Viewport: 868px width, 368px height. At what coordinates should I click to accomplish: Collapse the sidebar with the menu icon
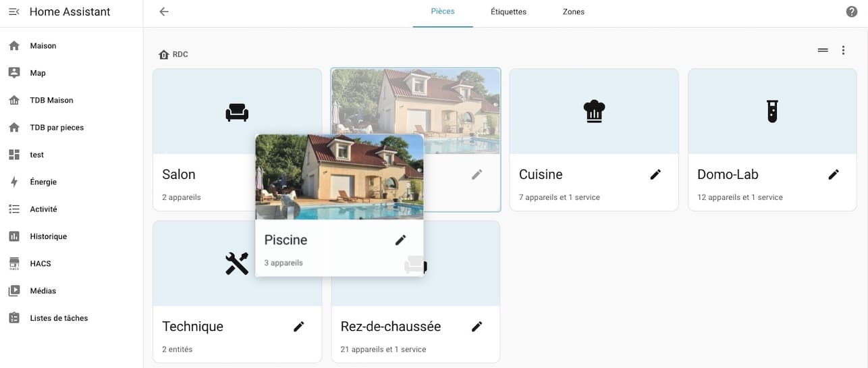(x=13, y=11)
